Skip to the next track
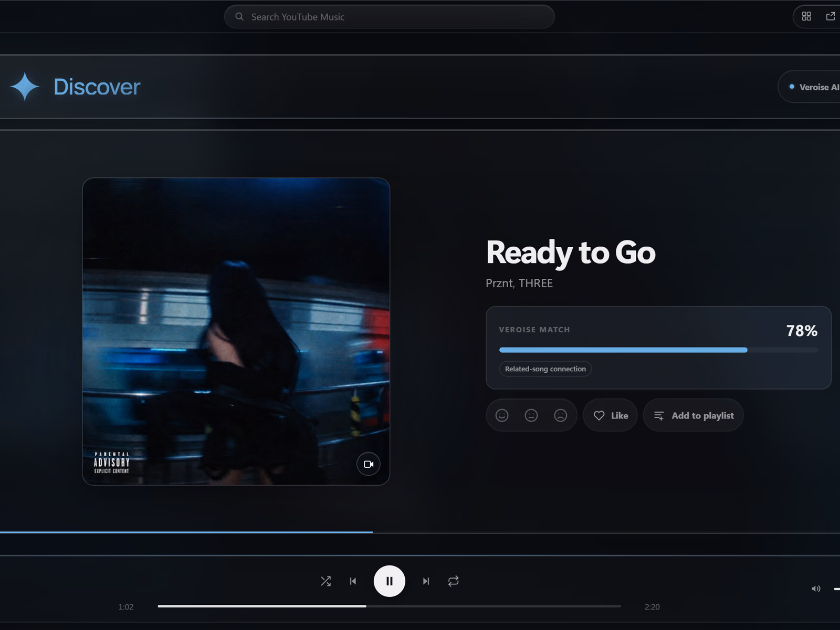840x630 pixels. [x=426, y=581]
